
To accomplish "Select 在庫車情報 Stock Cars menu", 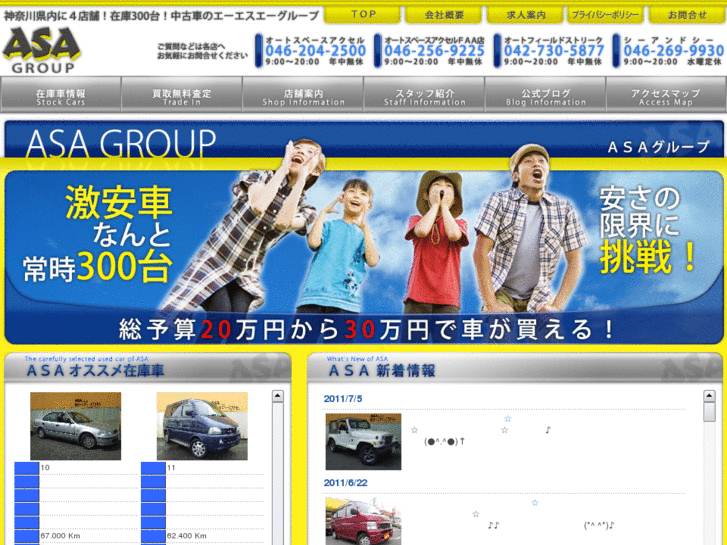I will 61,95.
